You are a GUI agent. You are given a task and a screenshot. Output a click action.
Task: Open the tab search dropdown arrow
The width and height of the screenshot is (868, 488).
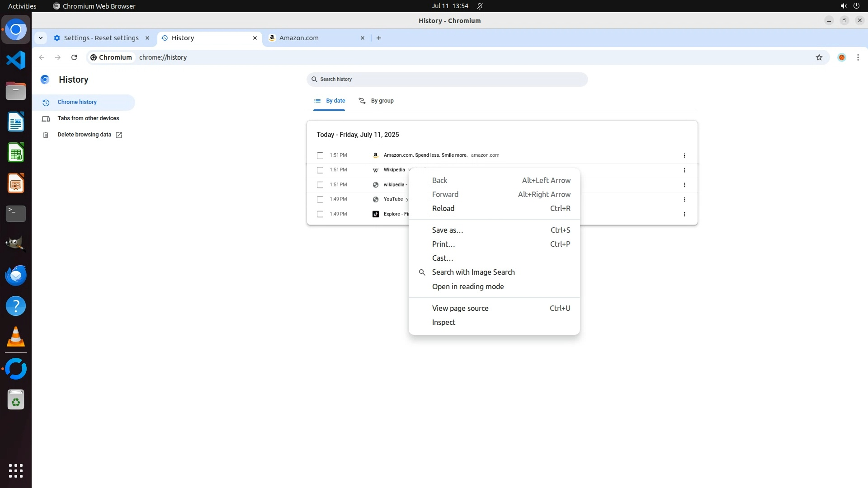[x=41, y=38]
